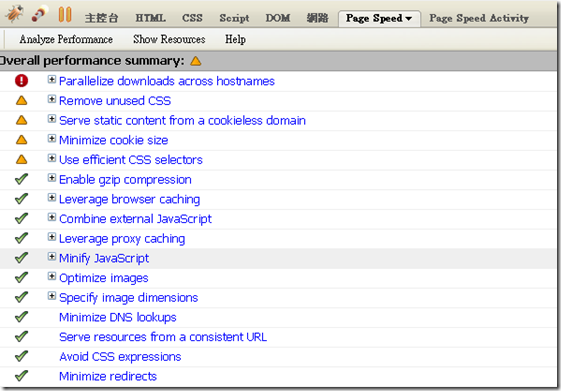Click green check beside Combine external JavaScript
Image resolution: width=561 pixels, height=391 pixels.
(21, 218)
